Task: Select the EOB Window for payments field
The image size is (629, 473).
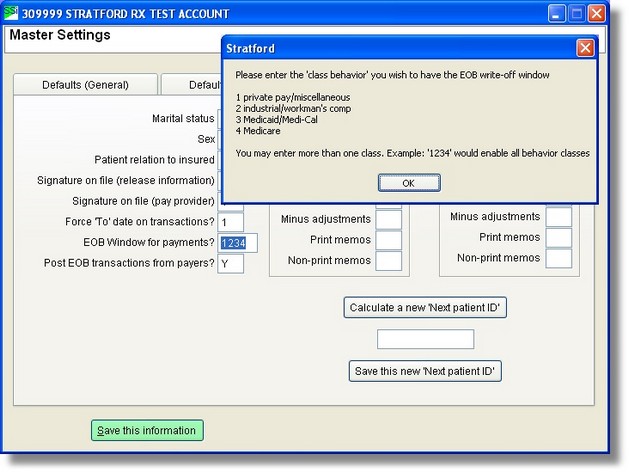Action: (237, 243)
